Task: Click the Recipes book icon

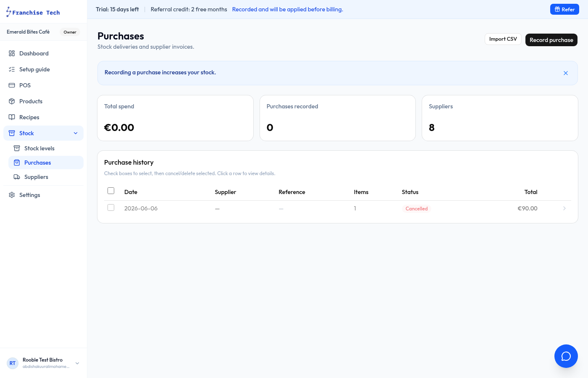Action: 12,117
